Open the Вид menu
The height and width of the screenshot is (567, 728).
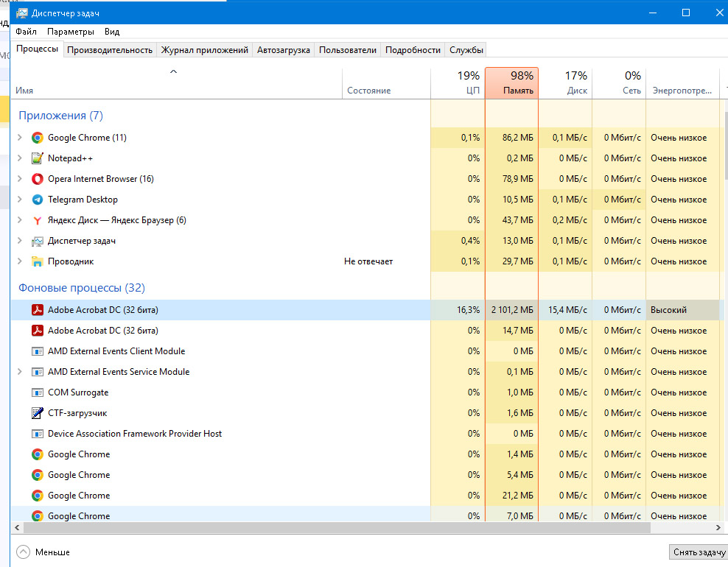click(112, 32)
